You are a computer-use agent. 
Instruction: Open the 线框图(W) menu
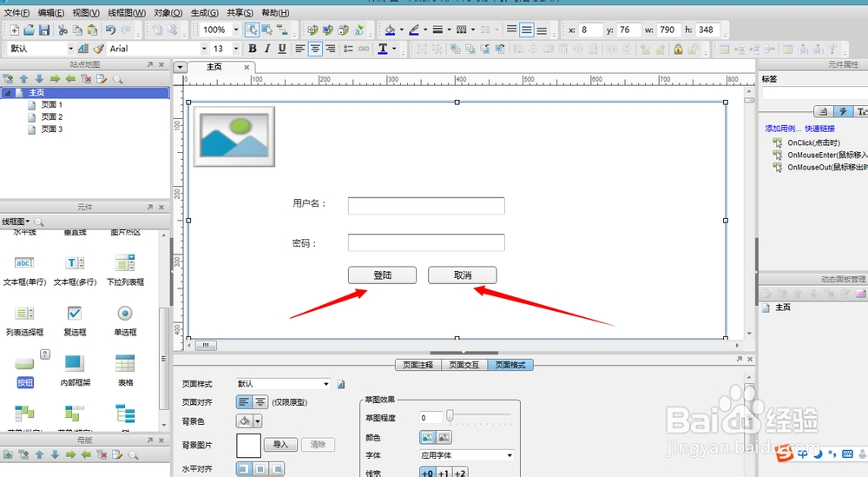(127, 12)
